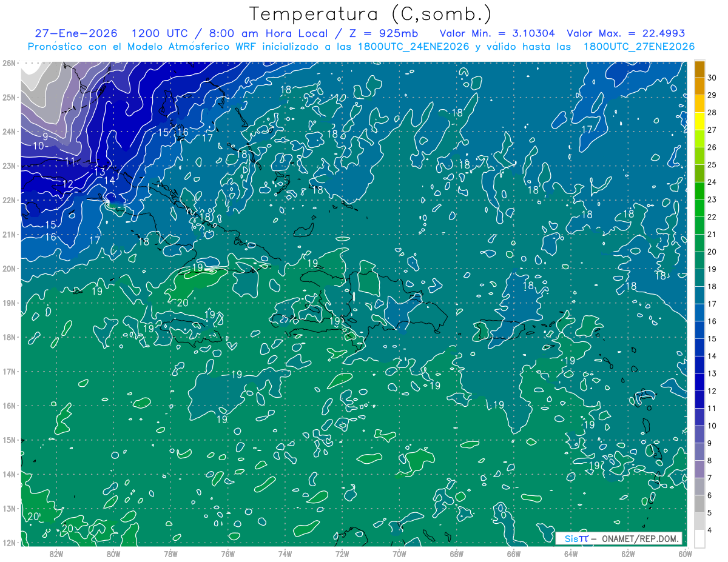The height and width of the screenshot is (562, 728).
Task: Click the 18N latitude axis label
Action: pos(9,337)
